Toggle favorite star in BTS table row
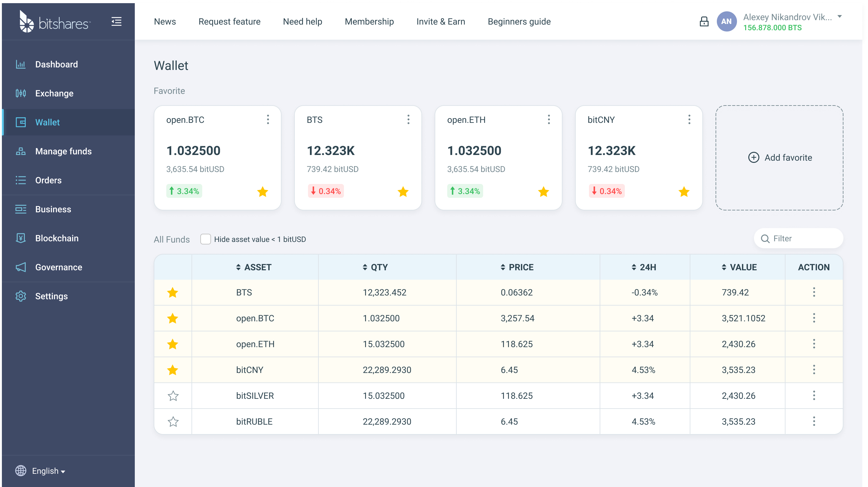The image size is (868, 487). point(173,293)
